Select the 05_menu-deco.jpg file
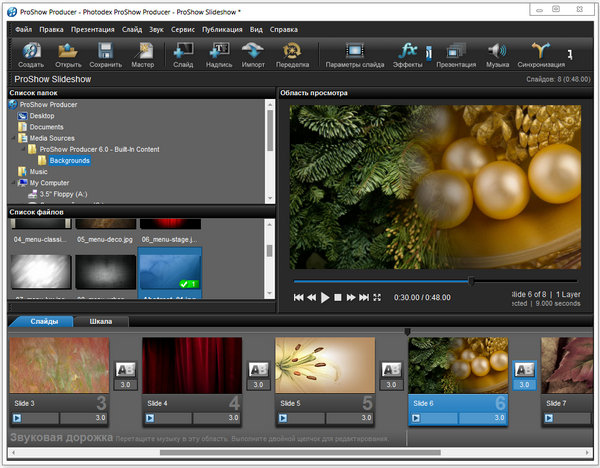This screenshot has width=600, height=468. pos(105,240)
